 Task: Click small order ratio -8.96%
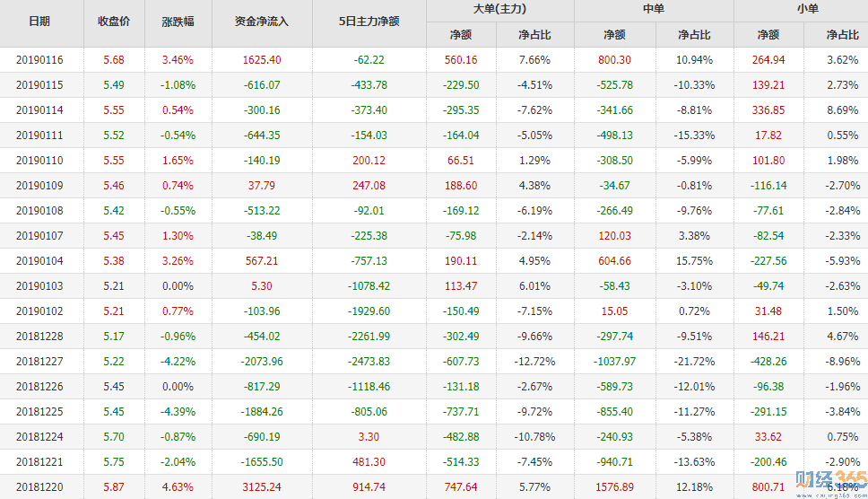pyautogui.click(x=843, y=362)
